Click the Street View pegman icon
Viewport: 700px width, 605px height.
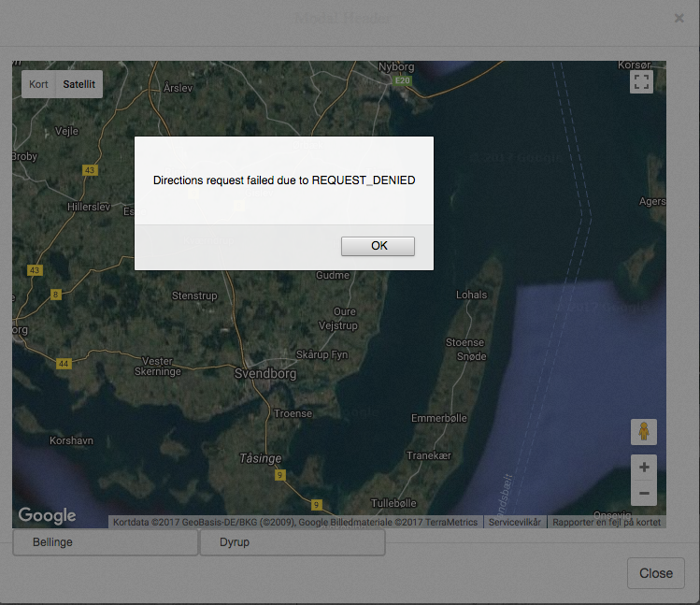click(643, 432)
